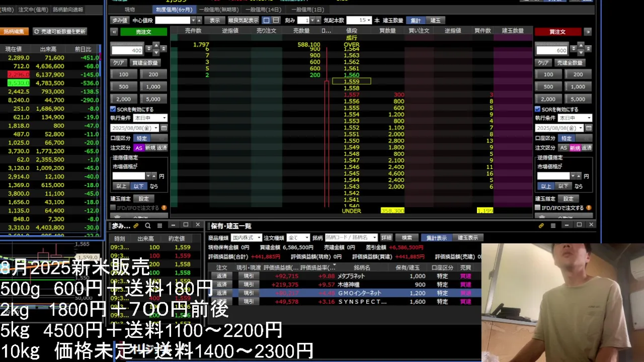Open the hamburger menu in 保有・建玉一覧 panel

553,226
